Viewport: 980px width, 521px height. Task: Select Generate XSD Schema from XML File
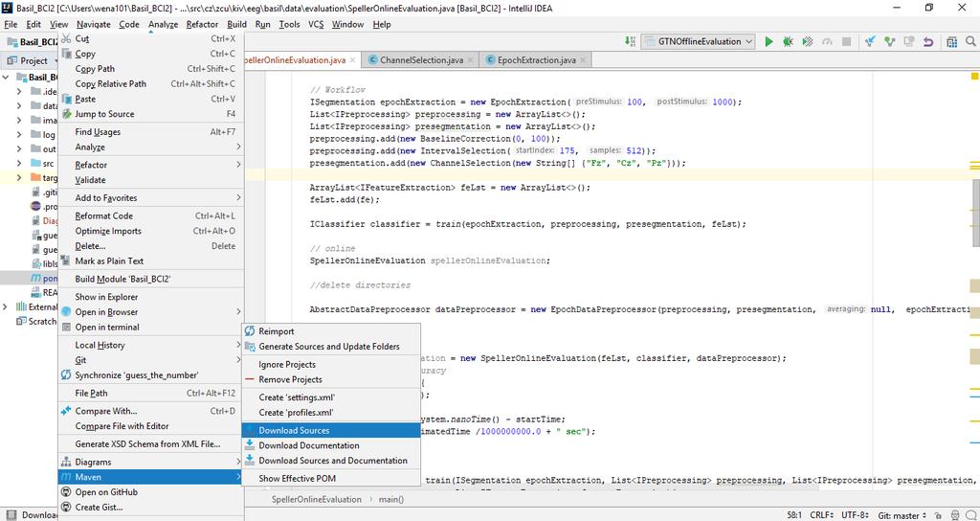[x=150, y=443]
